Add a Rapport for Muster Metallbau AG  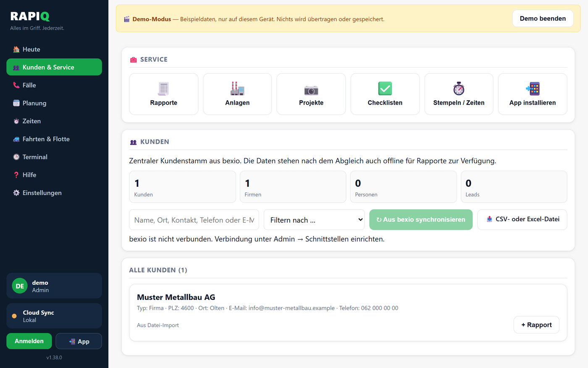click(x=536, y=325)
